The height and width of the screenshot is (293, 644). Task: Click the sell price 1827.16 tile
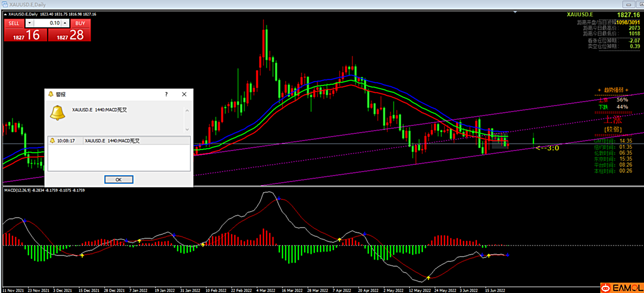tap(26, 35)
